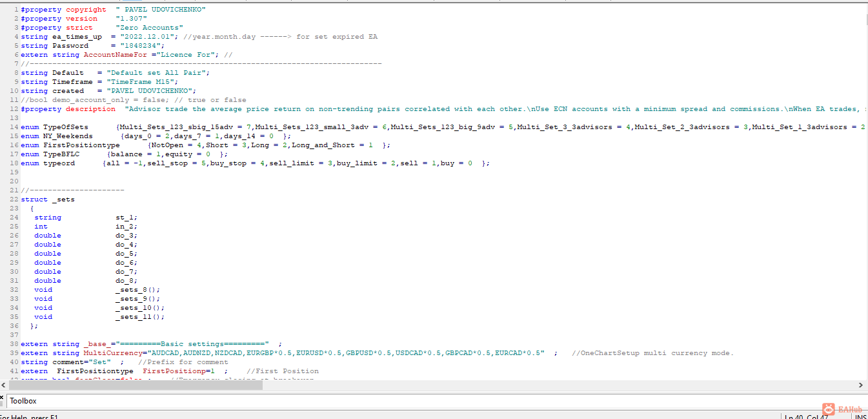The height and width of the screenshot is (419, 868).
Task: Click the TypeOfSets enum name
Action: 66,127
